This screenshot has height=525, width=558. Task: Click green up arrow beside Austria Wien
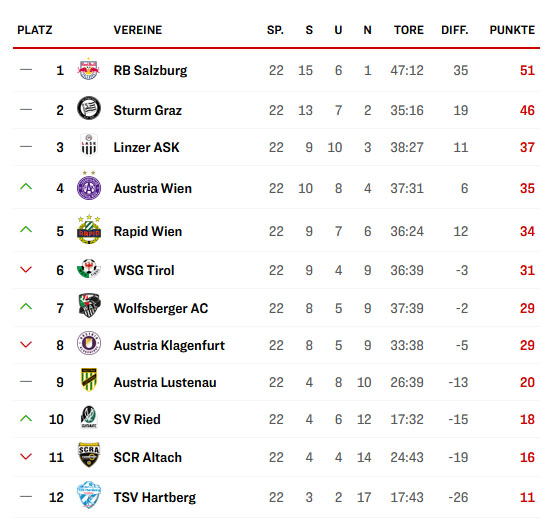[x=26, y=186]
